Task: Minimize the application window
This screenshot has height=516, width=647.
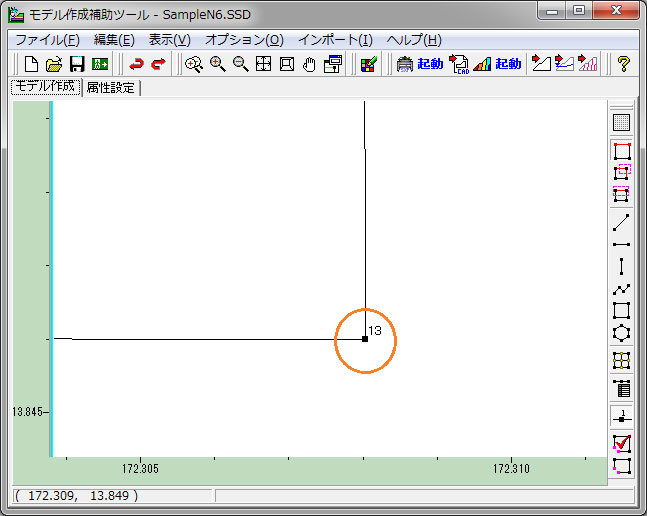Action: pyautogui.click(x=552, y=11)
